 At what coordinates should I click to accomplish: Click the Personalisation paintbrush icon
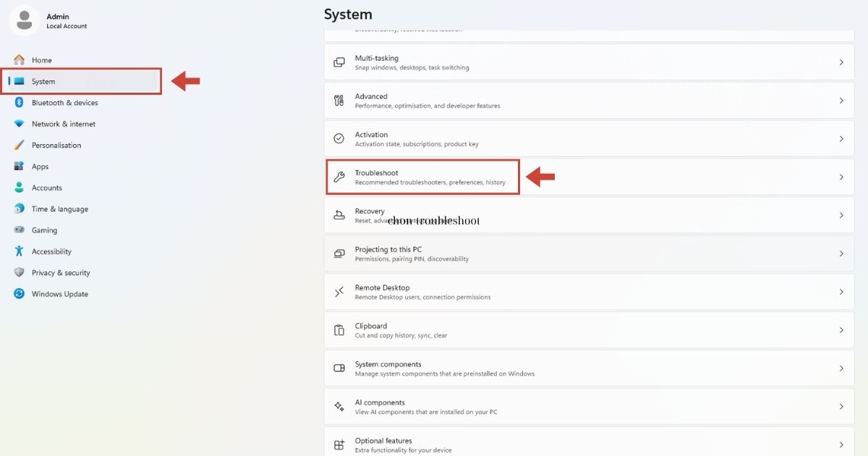(19, 145)
